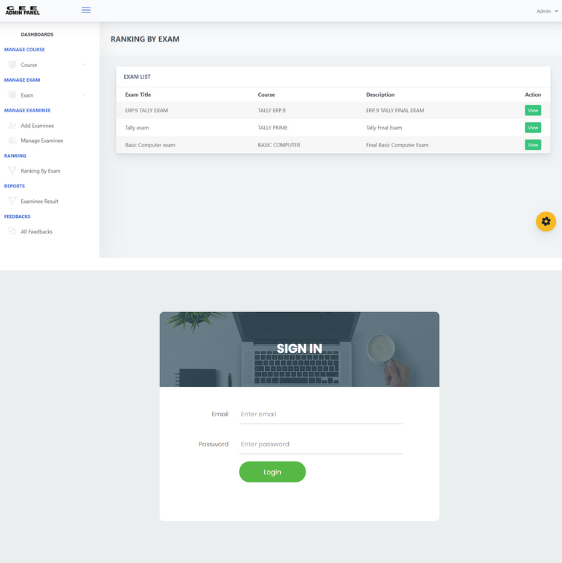
Task: Open Ranking By Exam in sidebar
Action: (41, 171)
